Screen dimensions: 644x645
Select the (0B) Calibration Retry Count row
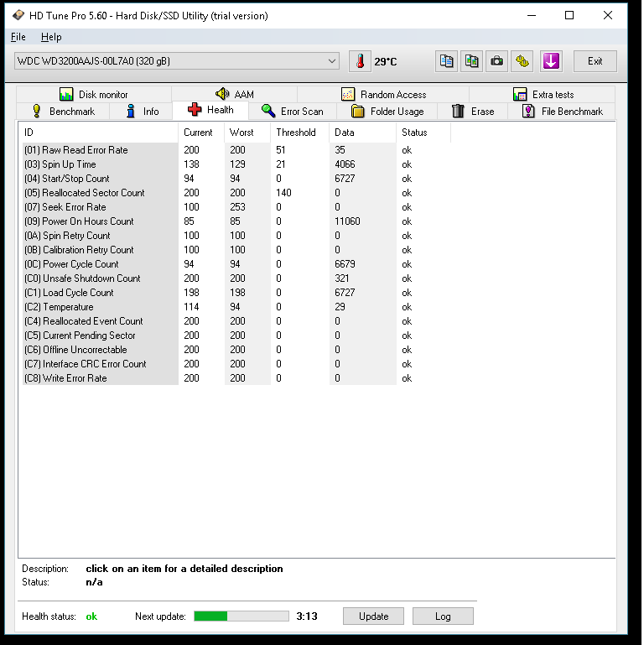coord(236,250)
